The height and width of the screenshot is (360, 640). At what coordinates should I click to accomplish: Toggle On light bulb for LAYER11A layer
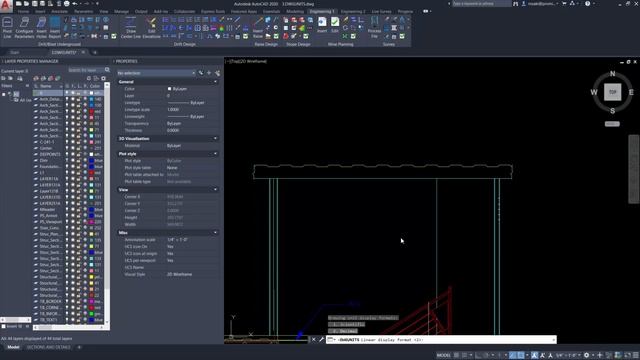[x=67, y=179]
